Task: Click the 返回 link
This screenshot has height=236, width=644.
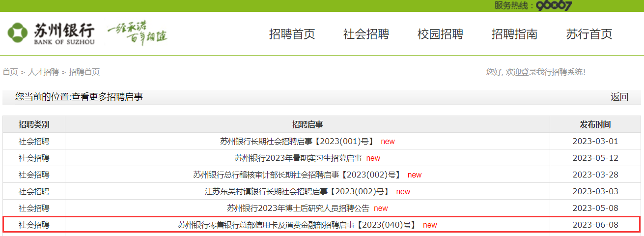Action: click(x=619, y=97)
